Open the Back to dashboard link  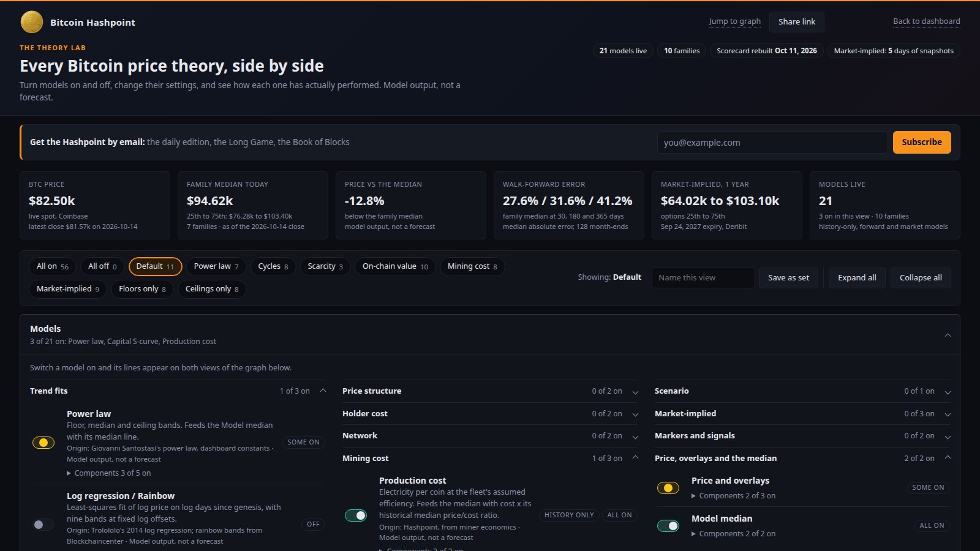(927, 21)
